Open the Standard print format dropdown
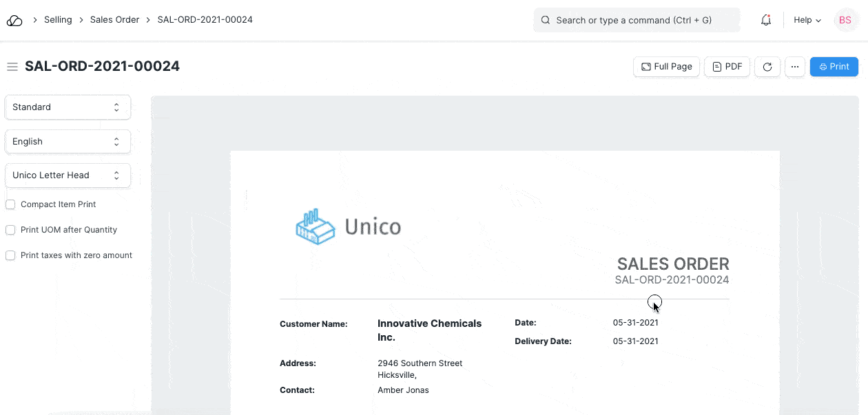 pyautogui.click(x=68, y=107)
